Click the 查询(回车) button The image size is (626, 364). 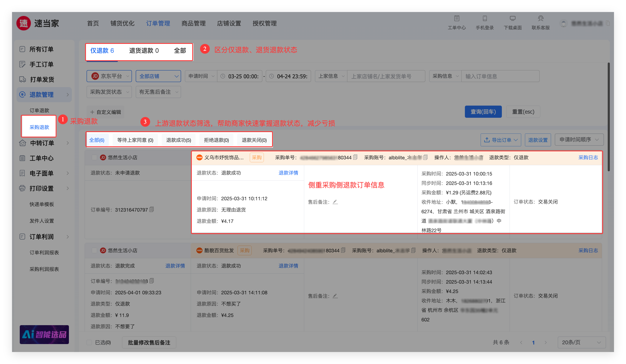coord(483,112)
